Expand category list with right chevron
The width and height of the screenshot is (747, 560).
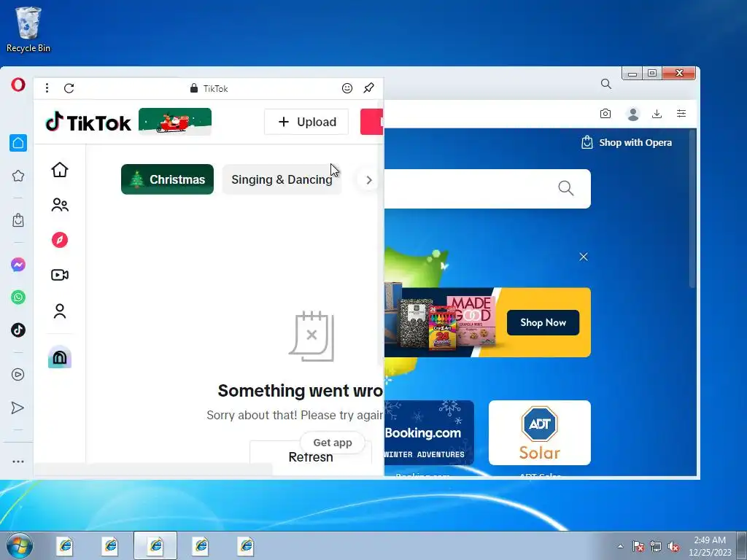(x=368, y=180)
